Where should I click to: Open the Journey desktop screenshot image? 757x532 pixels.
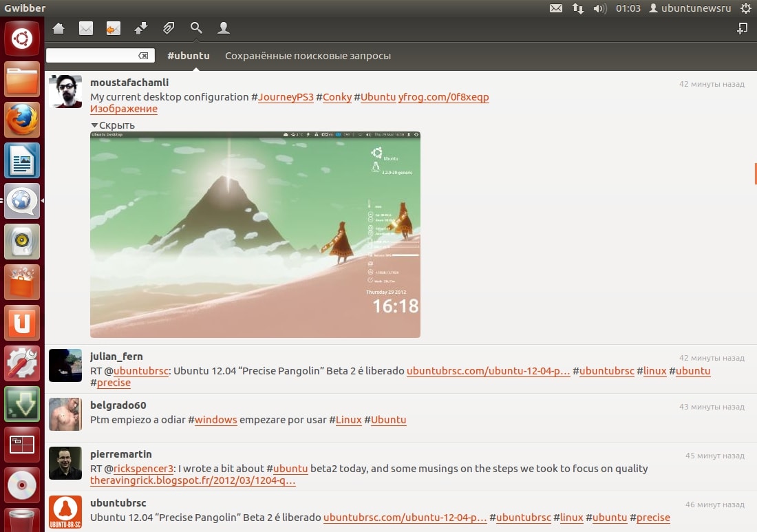(255, 235)
